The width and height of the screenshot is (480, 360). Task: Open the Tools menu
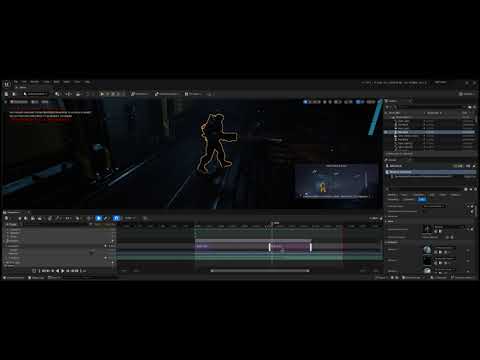(46, 82)
